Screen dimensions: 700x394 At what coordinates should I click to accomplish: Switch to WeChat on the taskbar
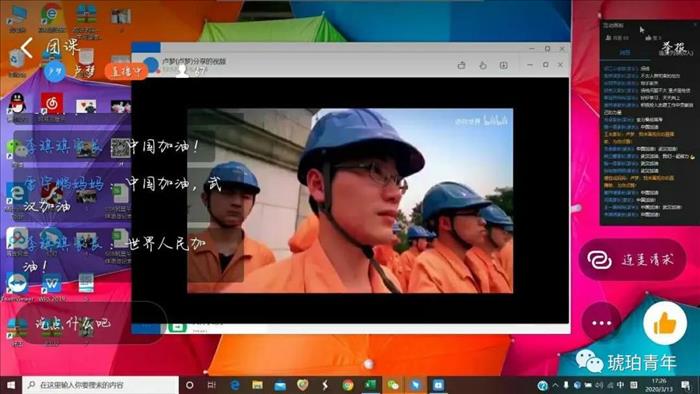393,385
